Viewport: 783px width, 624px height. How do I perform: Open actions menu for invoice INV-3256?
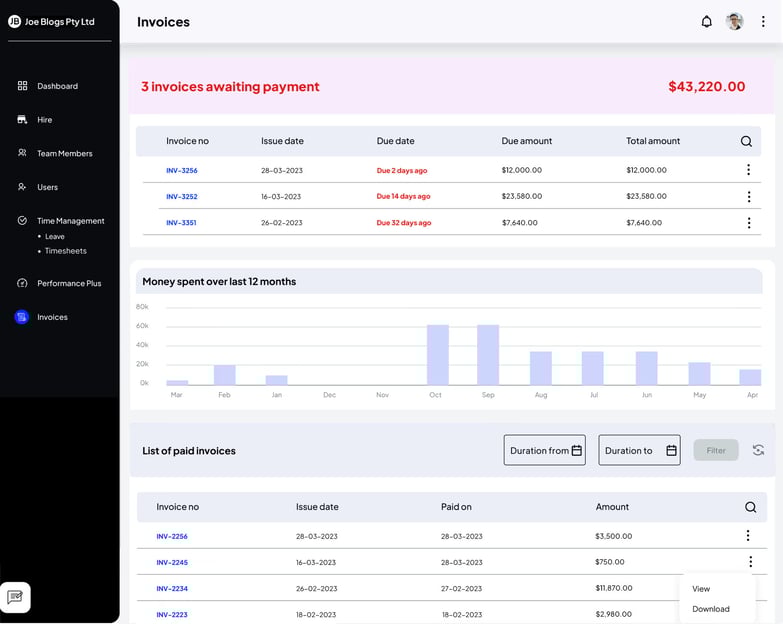(748, 170)
